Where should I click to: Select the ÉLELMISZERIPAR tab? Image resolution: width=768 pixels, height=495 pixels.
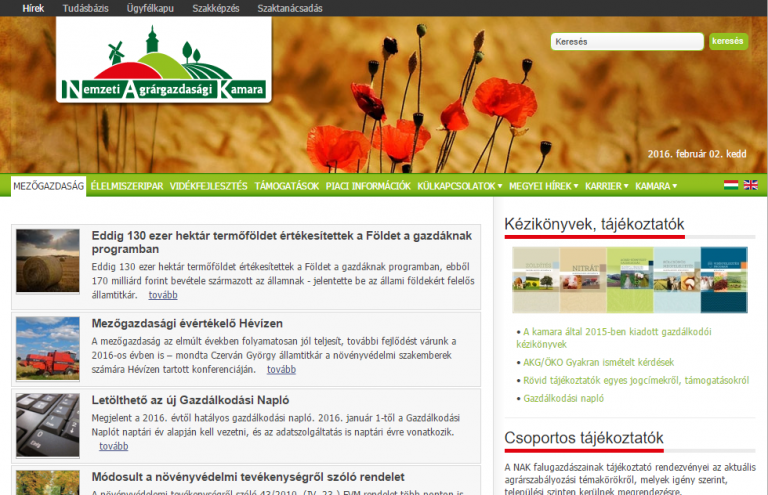127,186
